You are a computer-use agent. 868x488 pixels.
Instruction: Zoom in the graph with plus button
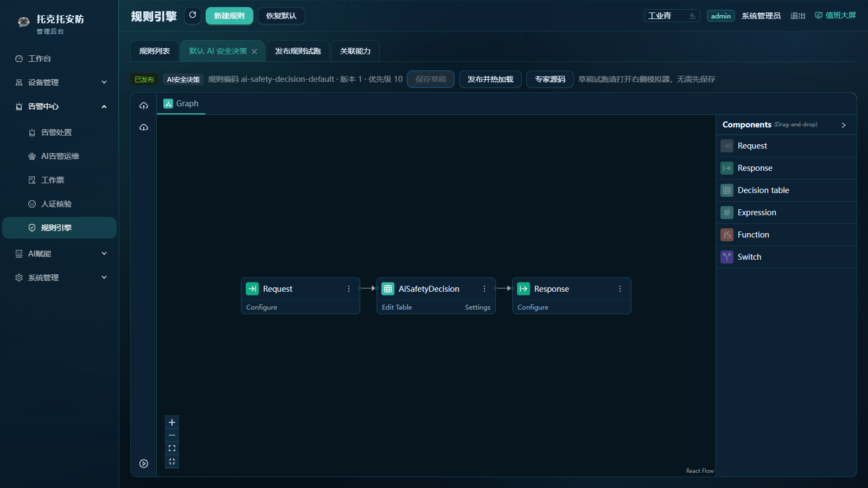172,422
